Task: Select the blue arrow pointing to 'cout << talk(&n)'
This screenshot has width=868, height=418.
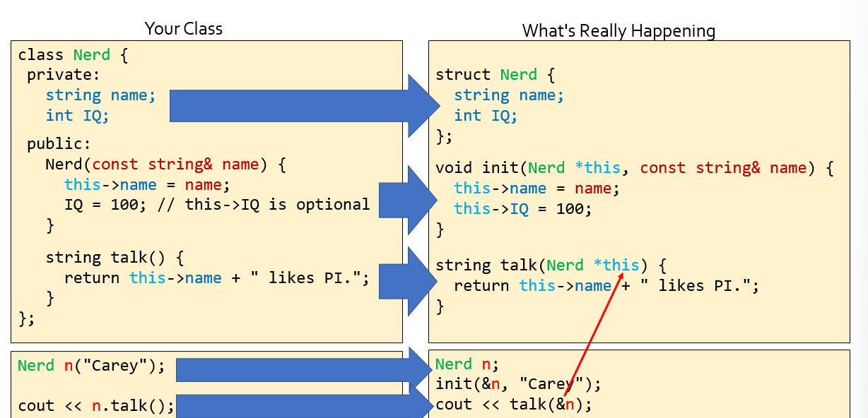Action: (304, 405)
